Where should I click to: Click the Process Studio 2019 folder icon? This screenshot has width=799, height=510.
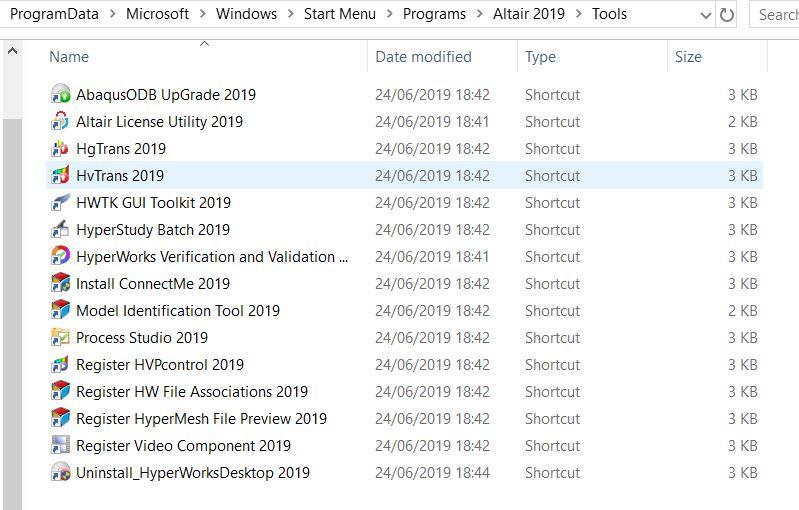coord(60,338)
